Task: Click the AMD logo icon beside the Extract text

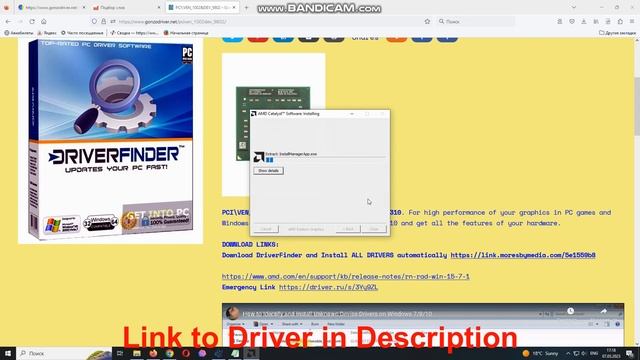Action: tap(258, 157)
